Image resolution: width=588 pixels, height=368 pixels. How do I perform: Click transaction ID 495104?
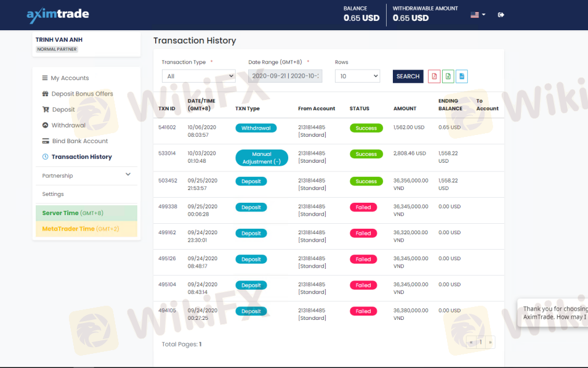coord(167,284)
